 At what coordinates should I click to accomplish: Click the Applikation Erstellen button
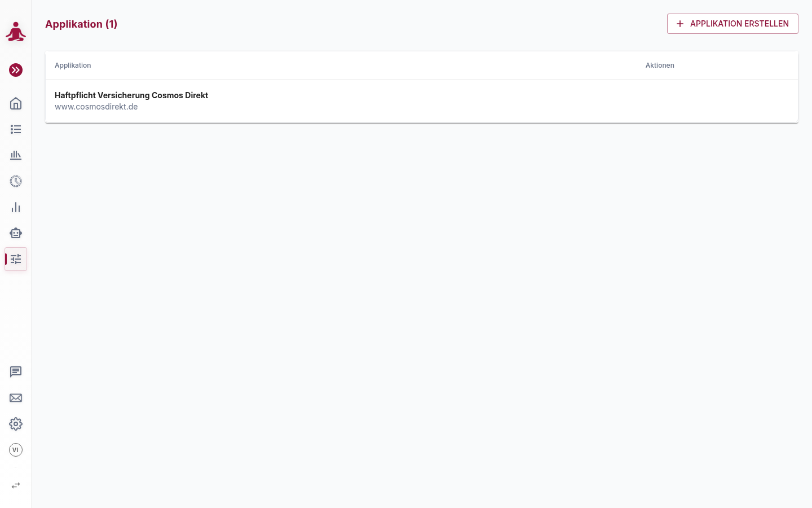732,24
